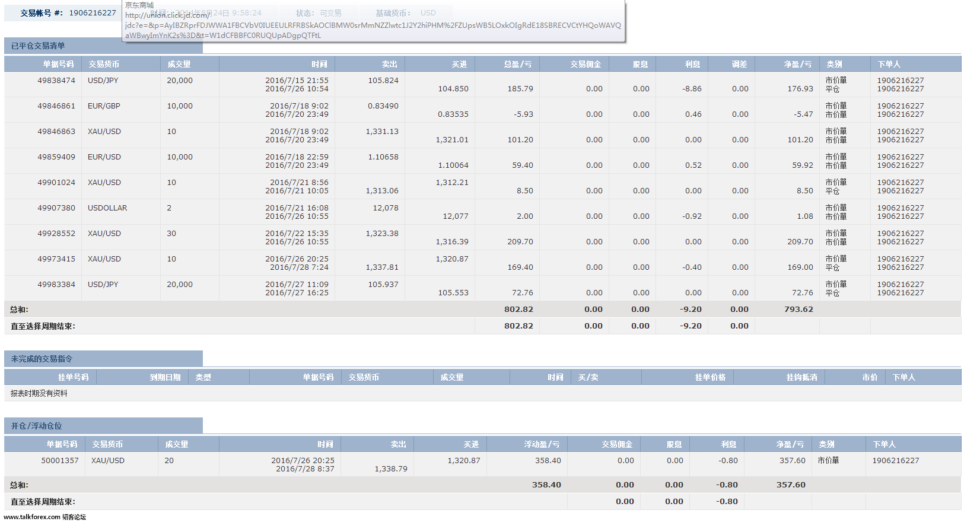This screenshot has width=980, height=523.
Task: Click the time 2016/7/15 21:55
Action: pyautogui.click(x=297, y=81)
